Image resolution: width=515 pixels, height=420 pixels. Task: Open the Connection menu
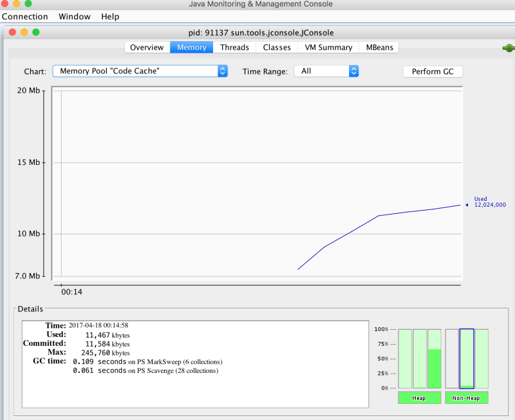[x=25, y=16]
